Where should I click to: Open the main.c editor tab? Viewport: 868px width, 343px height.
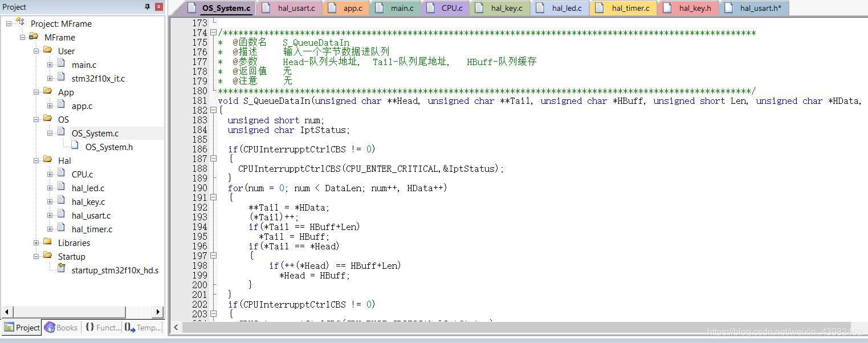[x=395, y=8]
